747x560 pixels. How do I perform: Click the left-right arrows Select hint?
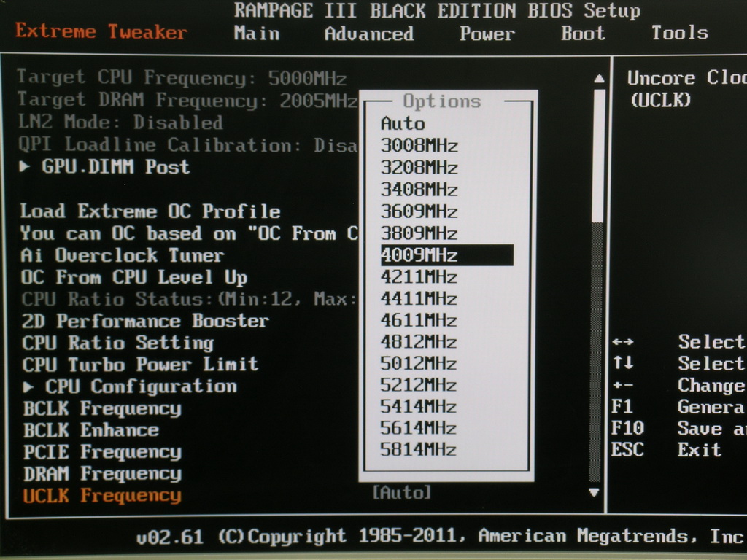[679, 342]
